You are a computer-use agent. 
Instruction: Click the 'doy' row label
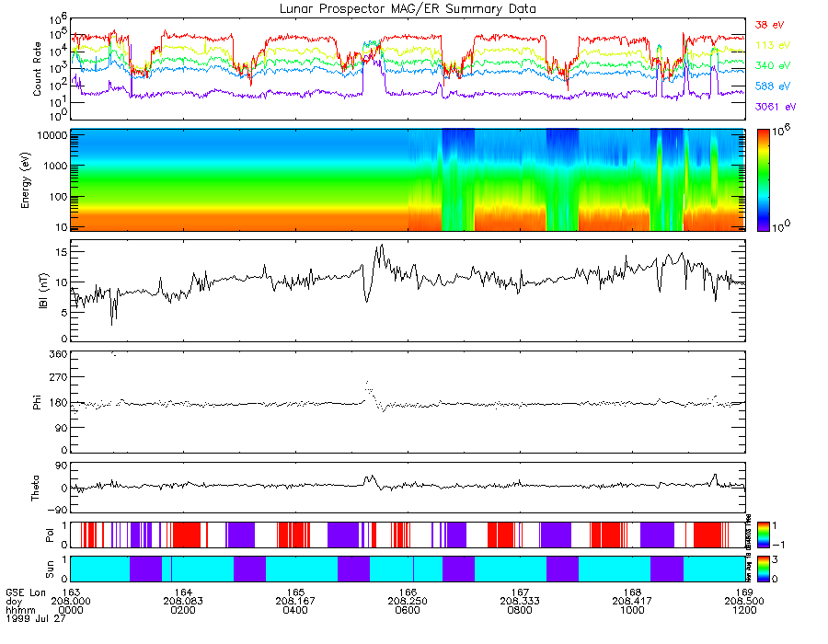[x=14, y=602]
